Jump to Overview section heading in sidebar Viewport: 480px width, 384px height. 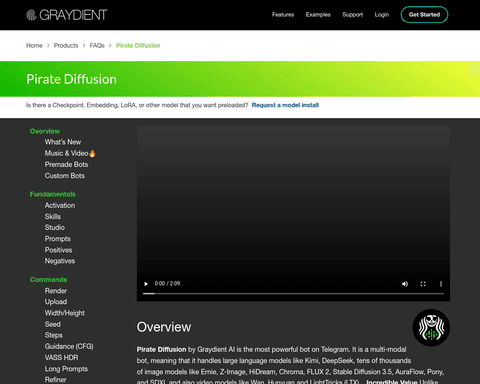(45, 131)
